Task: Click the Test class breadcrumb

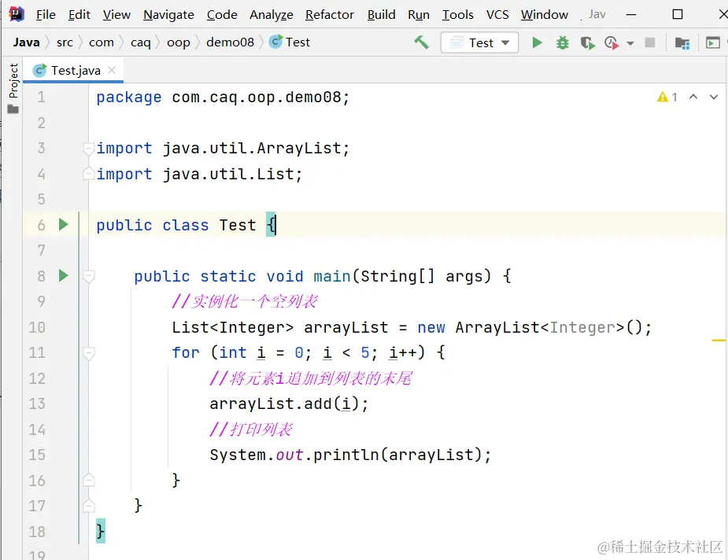Action: point(290,42)
